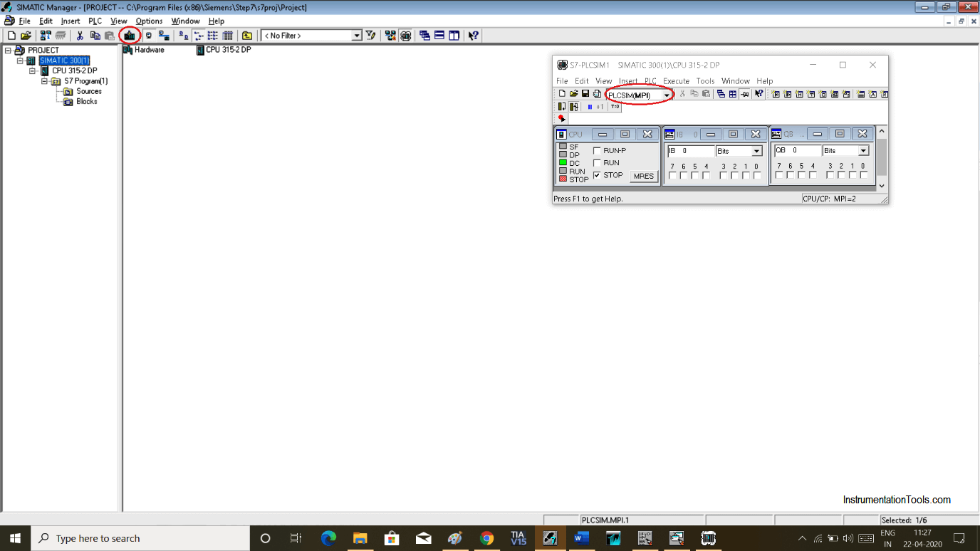The width and height of the screenshot is (980, 551).
Task: Click Up One Level folder icon
Action: pyautogui.click(x=247, y=36)
